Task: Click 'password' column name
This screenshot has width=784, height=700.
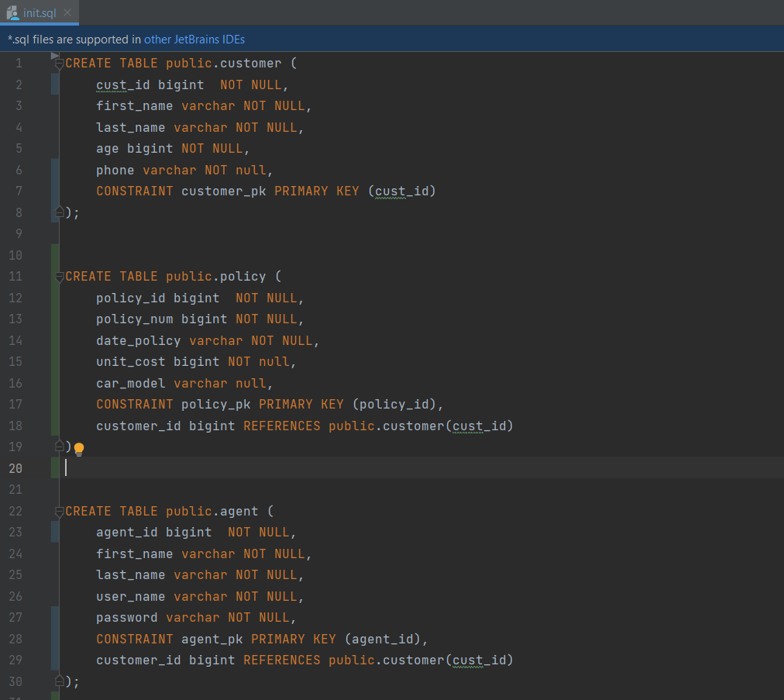Action: [x=126, y=617]
